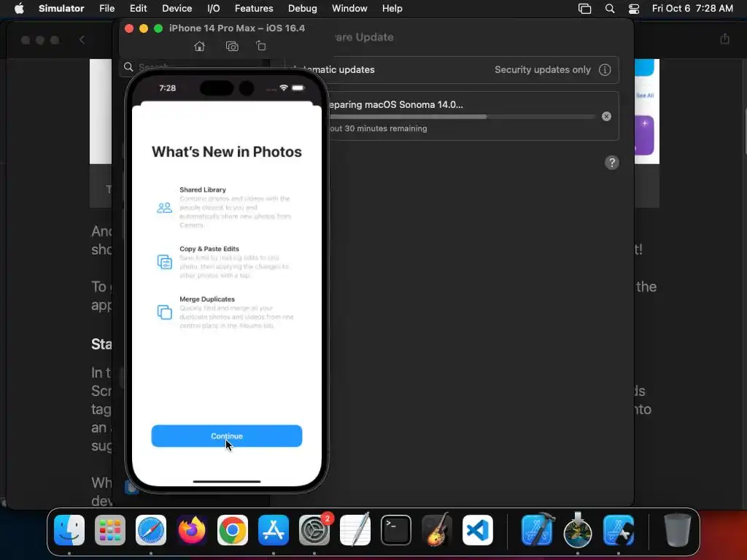This screenshot has width=747, height=560.
Task: Click the simulator Home button icon
Action: (200, 46)
